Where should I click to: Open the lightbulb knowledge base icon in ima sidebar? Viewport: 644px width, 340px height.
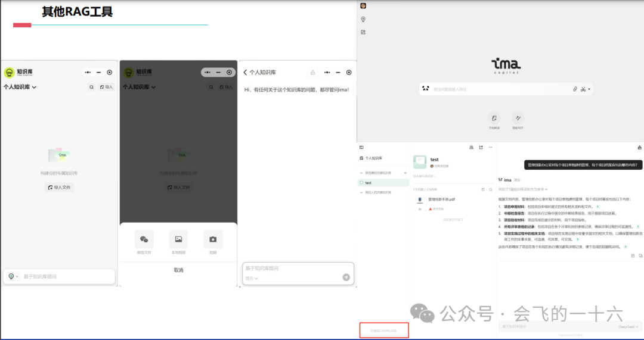[x=363, y=19]
